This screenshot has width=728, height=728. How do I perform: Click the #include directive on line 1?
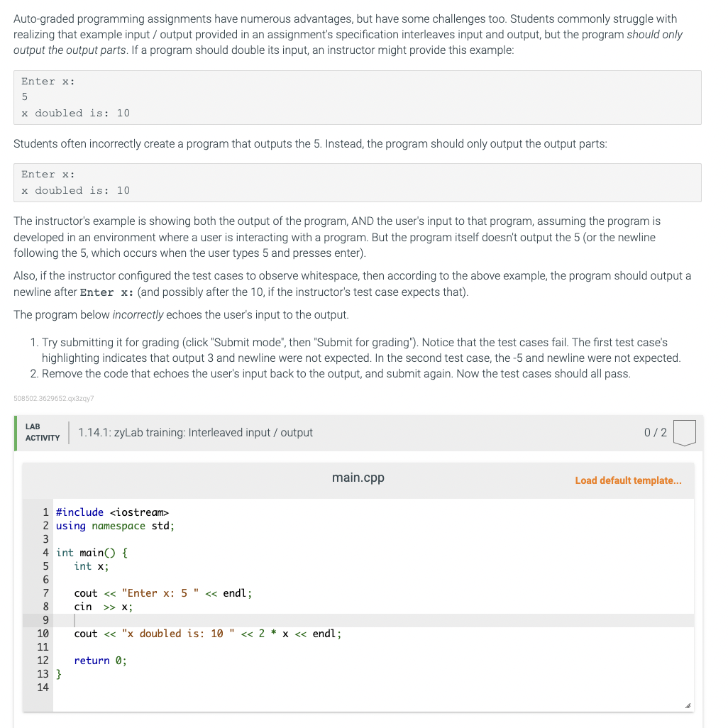tap(112, 512)
